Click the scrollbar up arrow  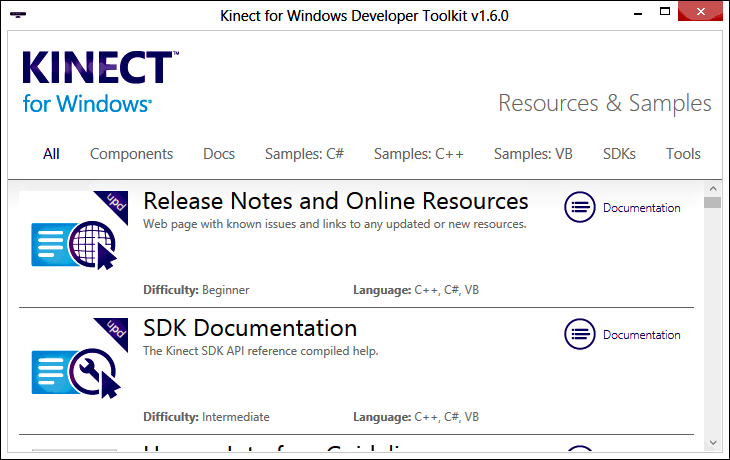click(x=713, y=189)
